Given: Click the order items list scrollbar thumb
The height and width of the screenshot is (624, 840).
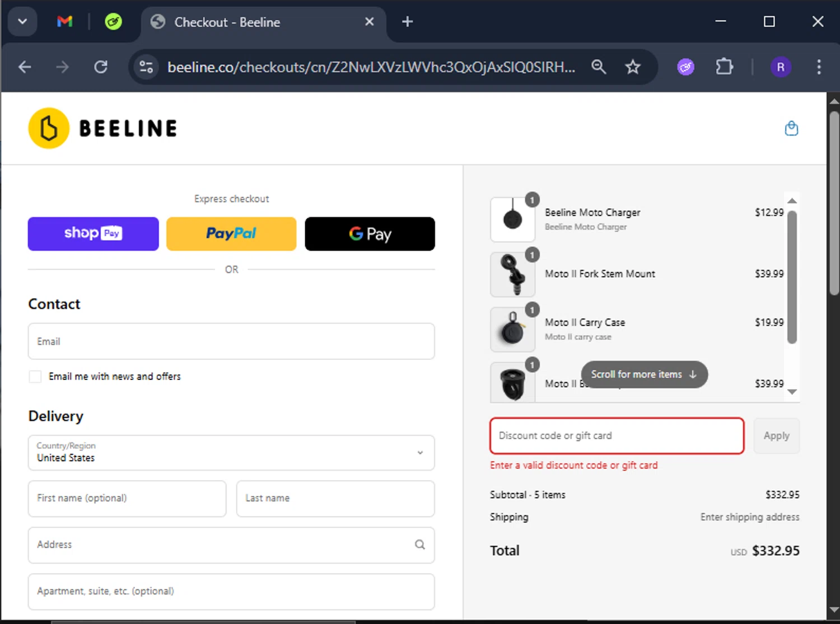Looking at the screenshot, I should [x=792, y=277].
